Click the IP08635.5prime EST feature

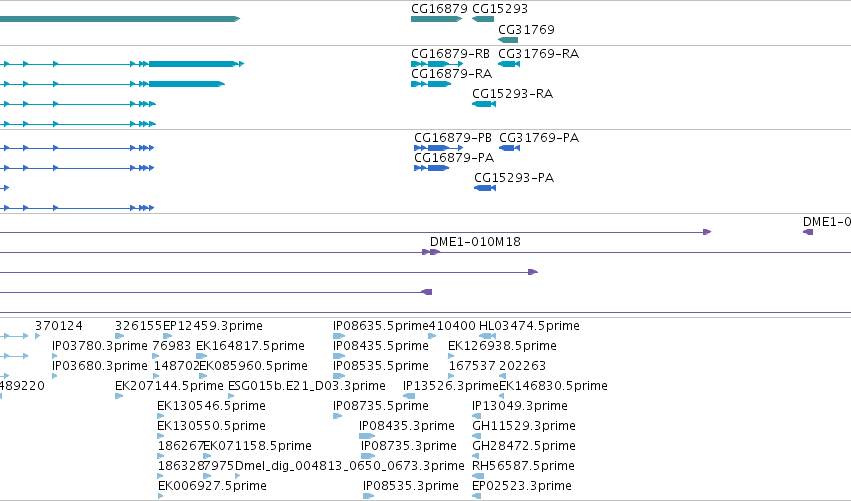pos(339,336)
